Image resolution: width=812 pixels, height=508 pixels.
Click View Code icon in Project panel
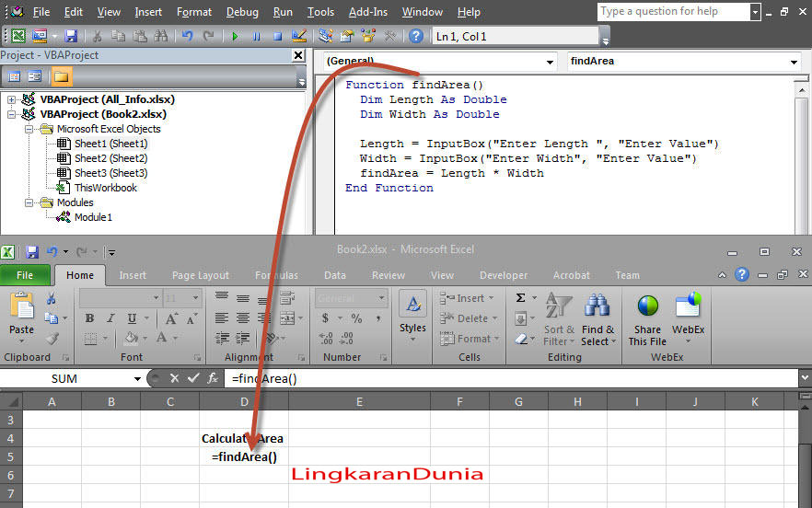(14, 76)
